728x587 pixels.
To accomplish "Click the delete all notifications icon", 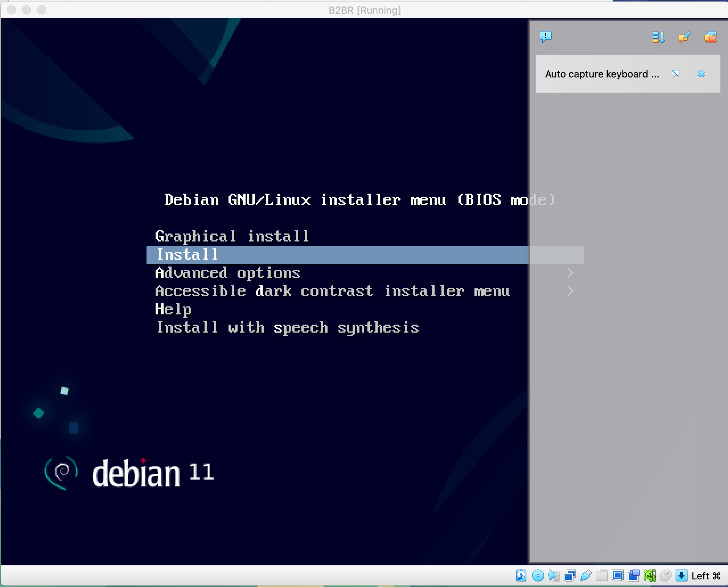I will click(x=711, y=38).
